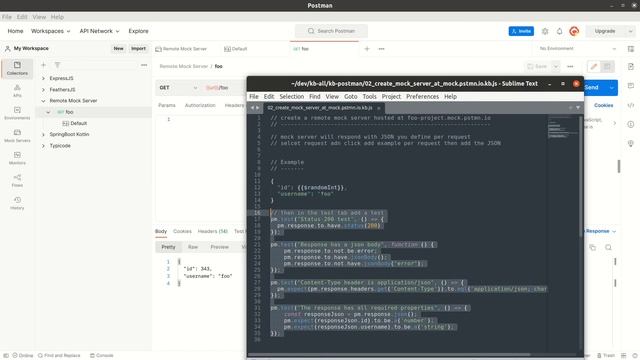Select the Preview response view

pos(219,247)
